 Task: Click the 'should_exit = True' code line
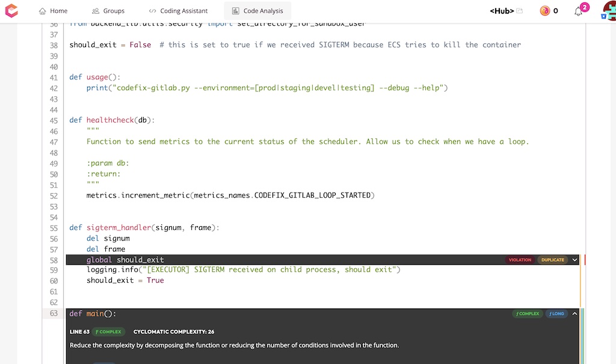(x=125, y=280)
